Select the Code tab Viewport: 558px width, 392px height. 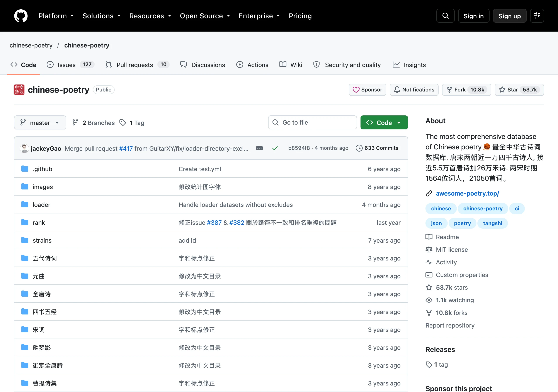tap(23, 65)
